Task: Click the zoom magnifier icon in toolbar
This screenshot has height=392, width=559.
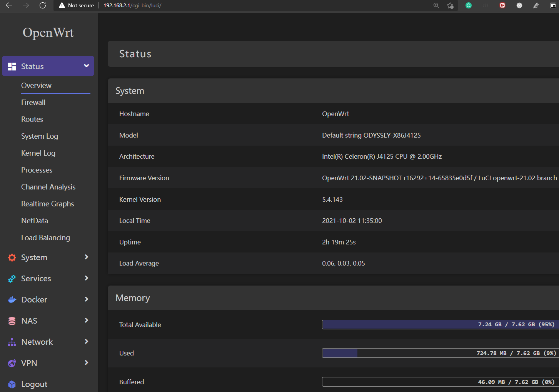Action: (436, 5)
